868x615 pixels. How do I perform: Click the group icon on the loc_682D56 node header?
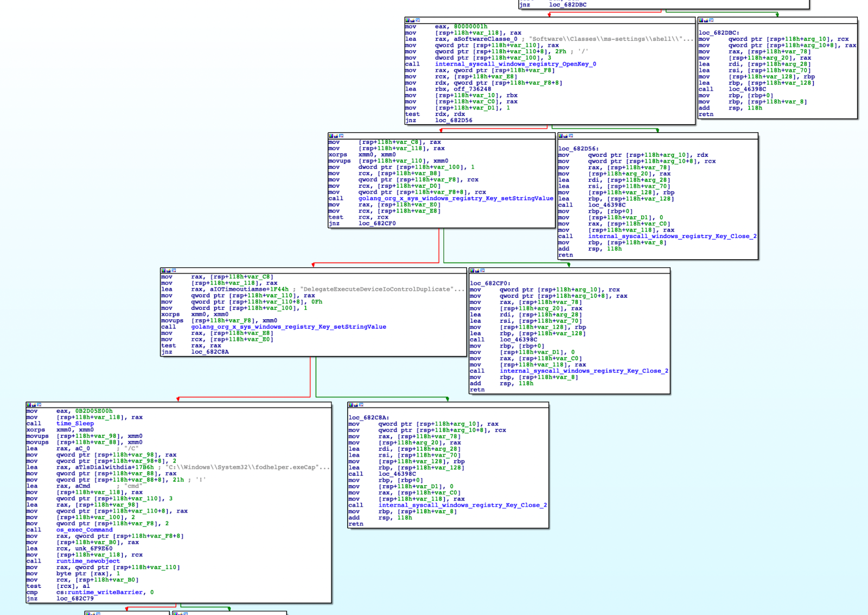(x=571, y=136)
